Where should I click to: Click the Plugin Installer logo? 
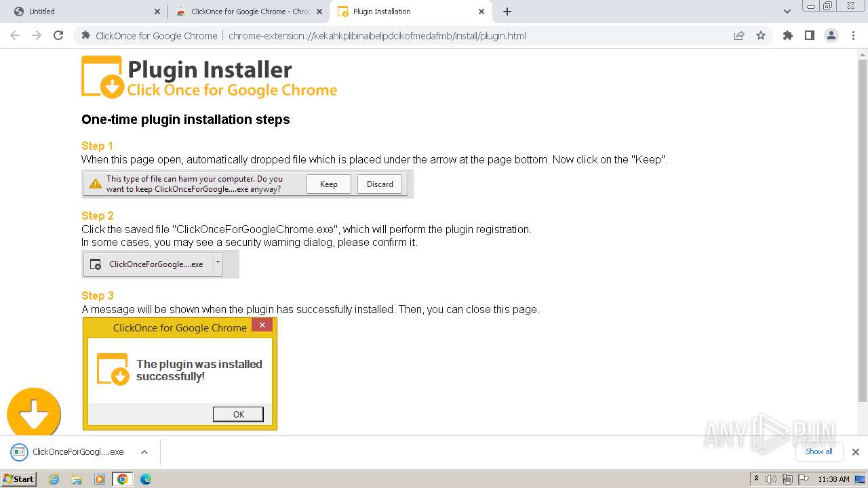coord(209,77)
